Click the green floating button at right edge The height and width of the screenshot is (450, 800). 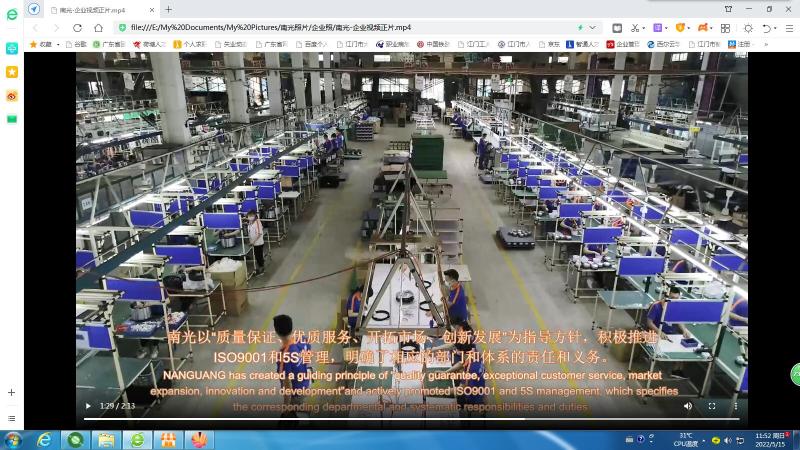pyautogui.click(x=795, y=375)
